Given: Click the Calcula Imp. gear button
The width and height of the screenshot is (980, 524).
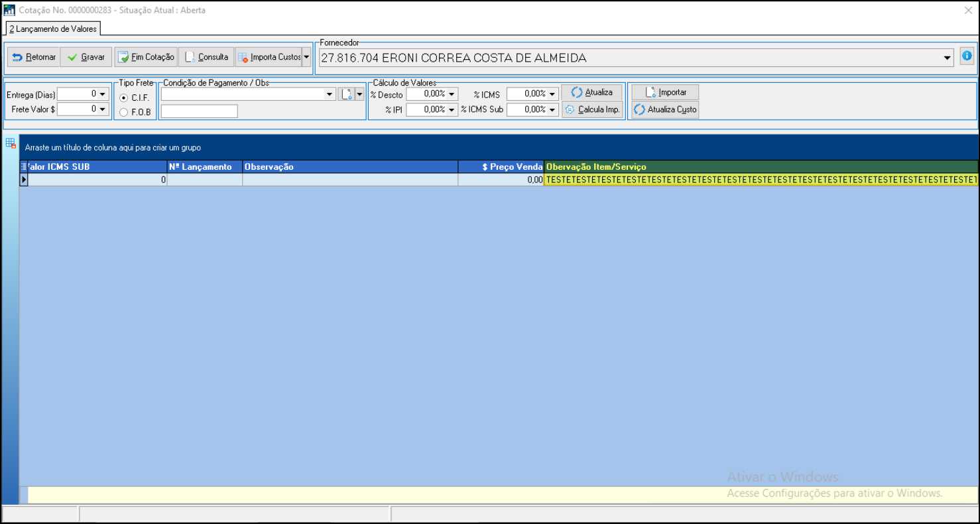Looking at the screenshot, I should pyautogui.click(x=592, y=109).
